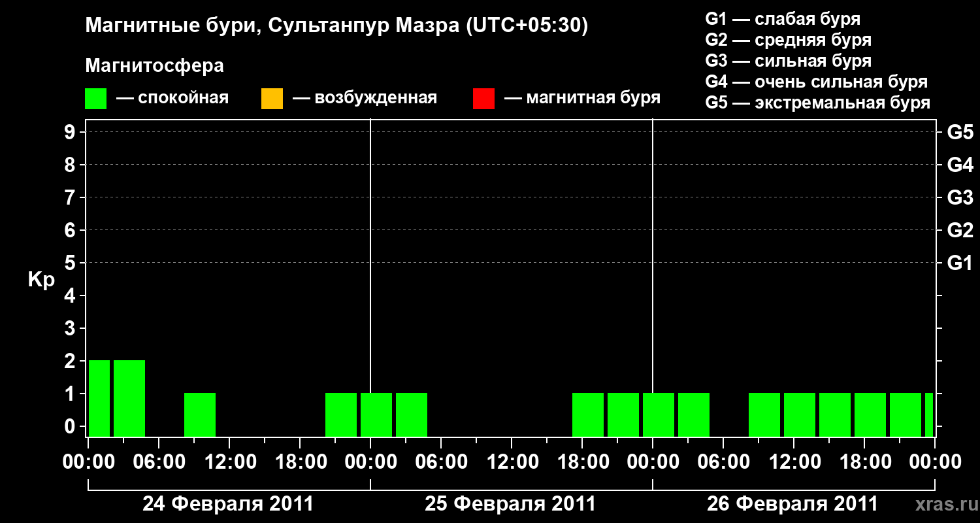Click the '18:00' time label above 26 Февраля
Image resolution: width=980 pixels, height=523 pixels.
pyautogui.click(x=864, y=462)
